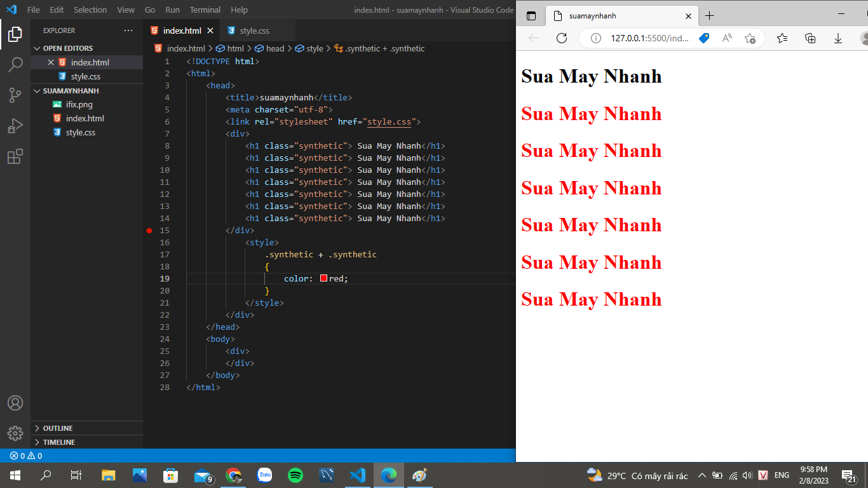The height and width of the screenshot is (488, 868).
Task: Open the Extensions view
Action: click(x=15, y=156)
